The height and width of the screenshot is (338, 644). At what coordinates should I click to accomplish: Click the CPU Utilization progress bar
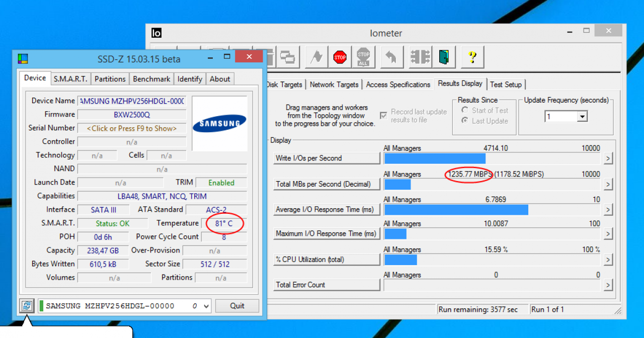493,260
